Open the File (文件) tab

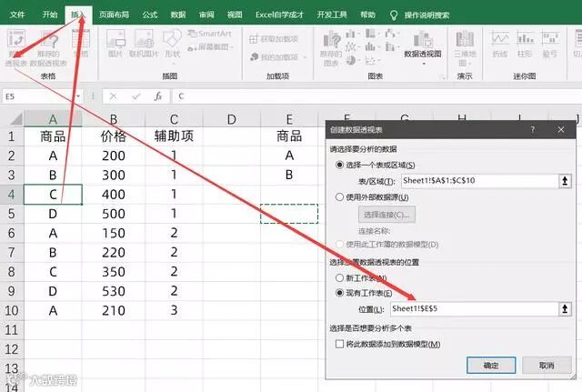(x=17, y=15)
